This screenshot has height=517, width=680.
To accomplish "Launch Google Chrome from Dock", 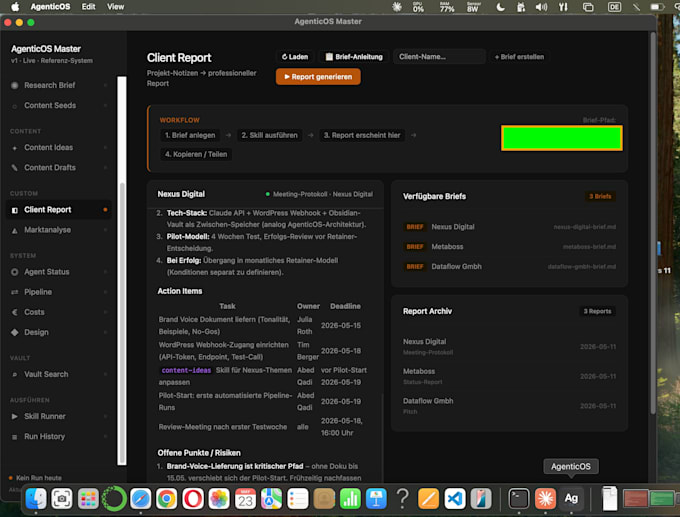I will coord(167,498).
